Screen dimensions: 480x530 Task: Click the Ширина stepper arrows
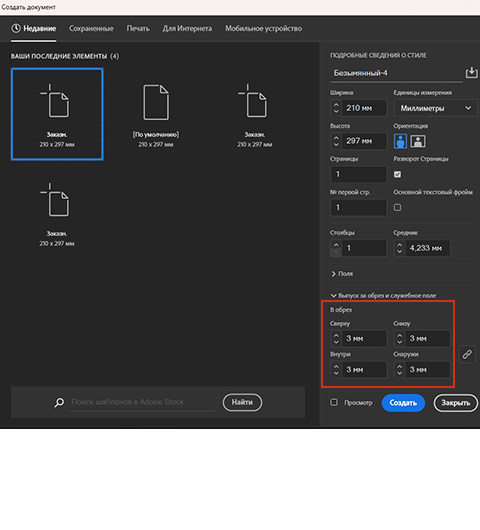click(336, 108)
